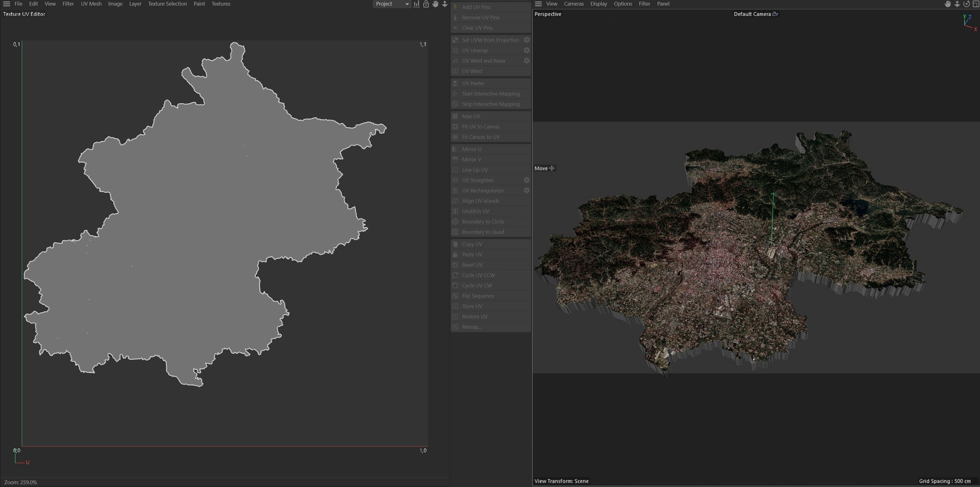The image size is (980, 487).
Task: Click Mirror U command
Action: pyautogui.click(x=491, y=149)
